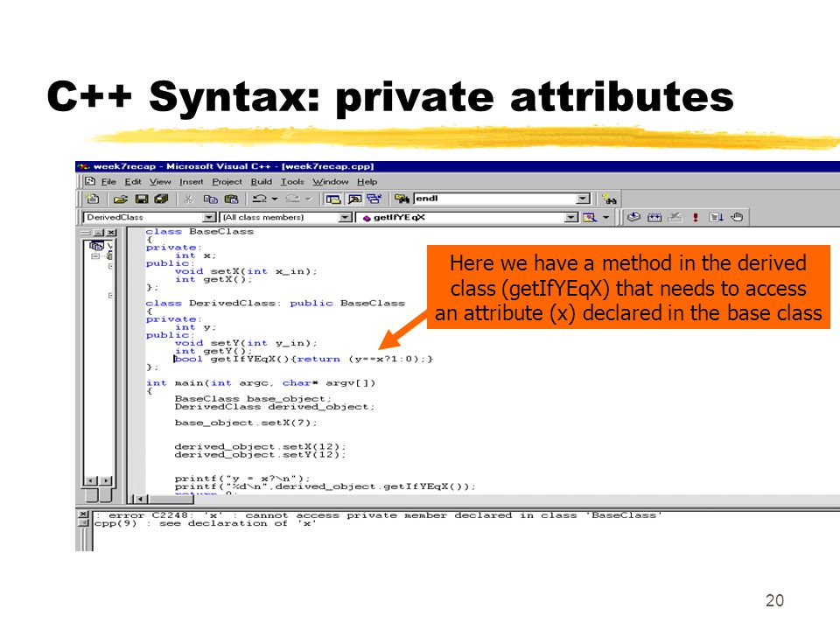Click the Save All stacked disks icon
Screen dimensions: 840x630
tap(161, 199)
